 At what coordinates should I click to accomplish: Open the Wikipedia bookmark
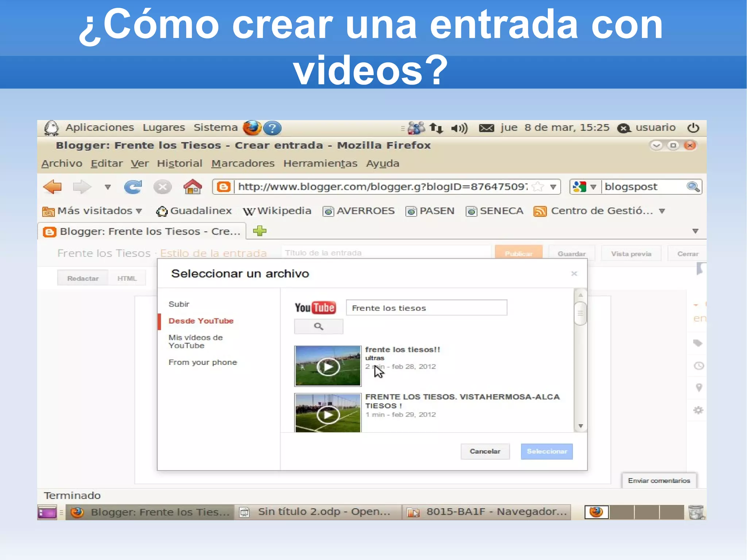[277, 211]
